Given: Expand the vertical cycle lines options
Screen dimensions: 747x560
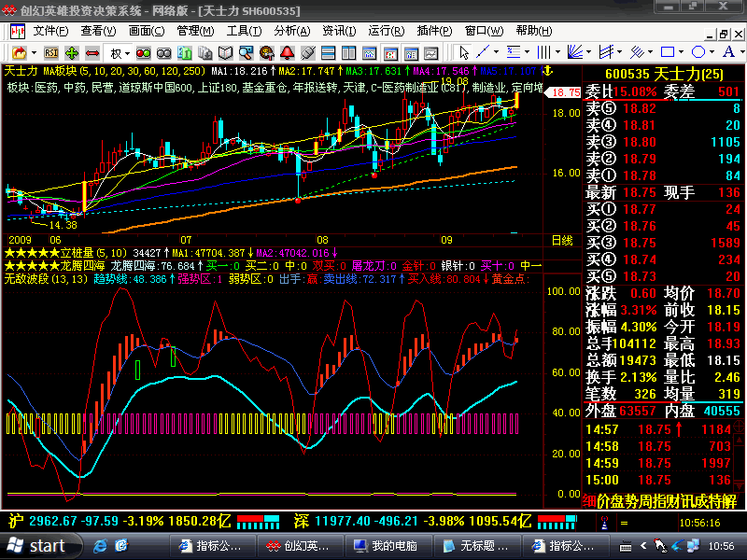Looking at the screenshot, I should pyautogui.click(x=557, y=52).
